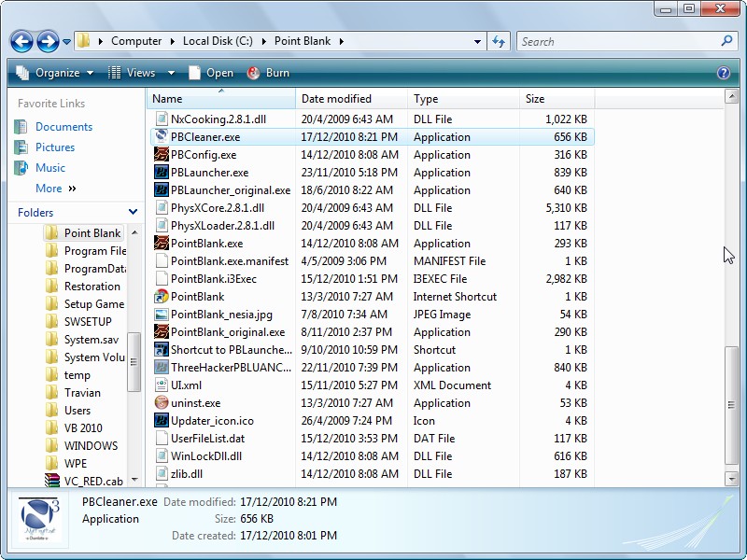The image size is (747, 560).
Task: Click file list scrollbar up arrow
Action: (731, 97)
